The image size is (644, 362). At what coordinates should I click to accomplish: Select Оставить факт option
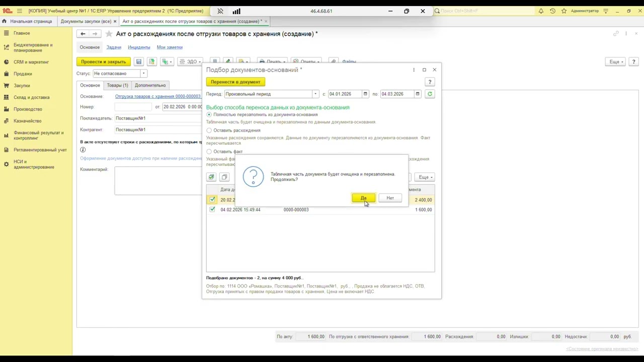coord(209,151)
